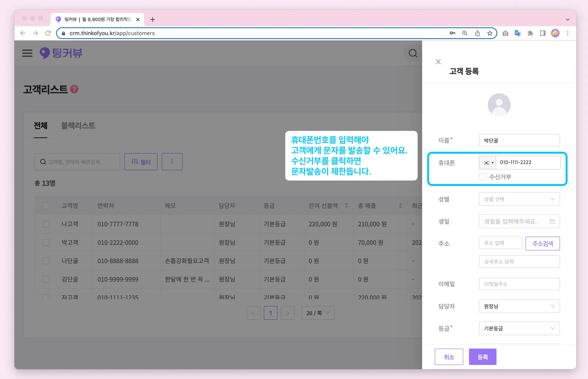Screen dimensions: 588x379
Task: Switch to the 블랙리스트 tab
Action: point(78,125)
